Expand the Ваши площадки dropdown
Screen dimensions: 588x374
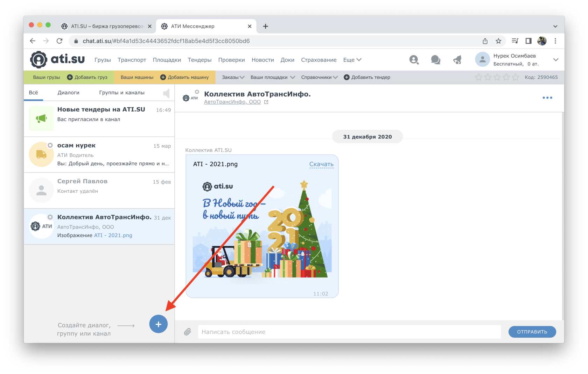point(273,77)
